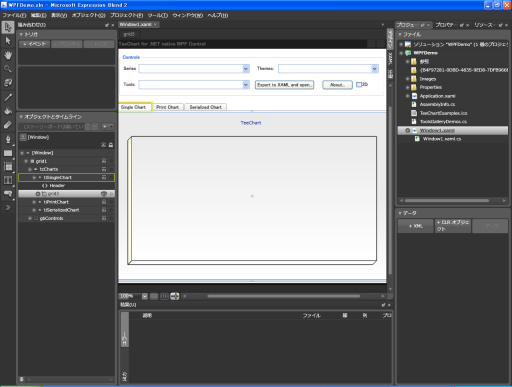Open the Asset Library chevron
The height and width of the screenshot is (387, 512).
coord(8,208)
